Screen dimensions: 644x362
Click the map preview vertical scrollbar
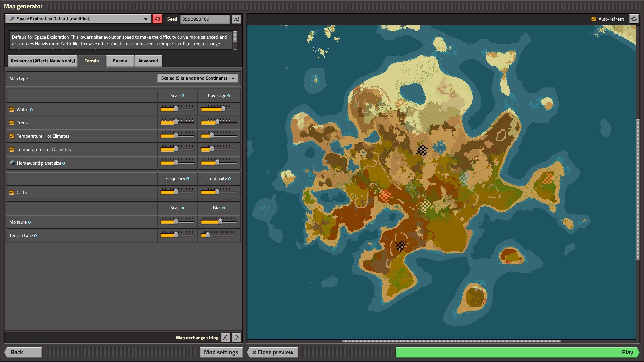(x=638, y=190)
